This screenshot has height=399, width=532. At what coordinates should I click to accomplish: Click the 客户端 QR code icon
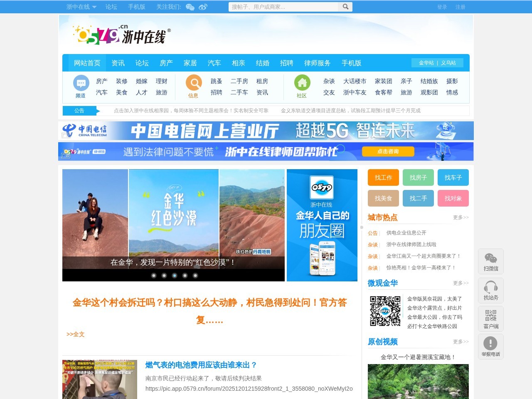point(491,318)
